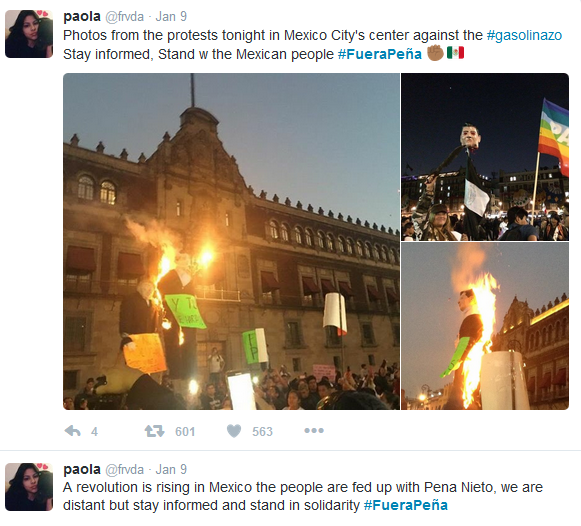Viewport: 581px width, 526px height.
Task: Open paola's avatar on first tweet
Action: [29, 34]
